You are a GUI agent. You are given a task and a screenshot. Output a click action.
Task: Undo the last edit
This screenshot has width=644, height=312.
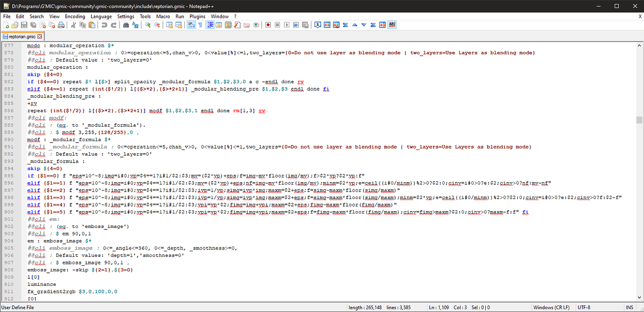point(104,25)
